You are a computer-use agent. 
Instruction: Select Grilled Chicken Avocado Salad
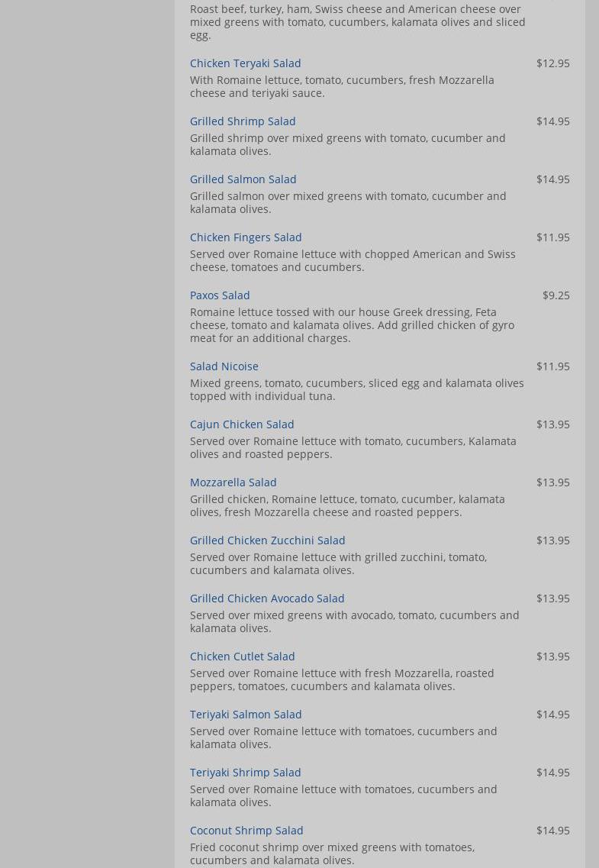pos(267,599)
